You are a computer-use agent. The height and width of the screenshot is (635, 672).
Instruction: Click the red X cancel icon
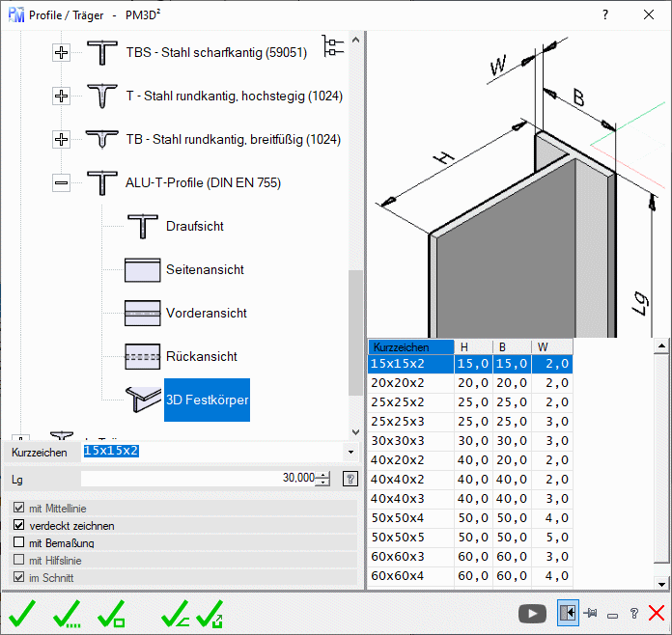point(657,613)
